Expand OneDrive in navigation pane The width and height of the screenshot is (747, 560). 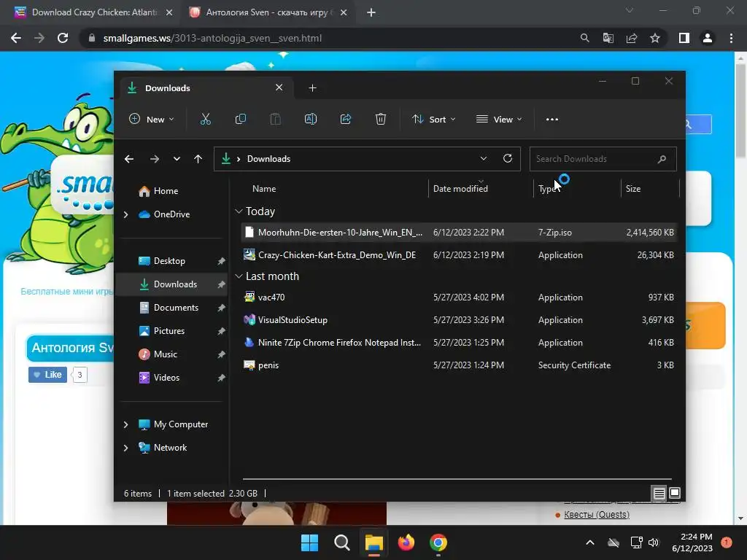point(125,215)
